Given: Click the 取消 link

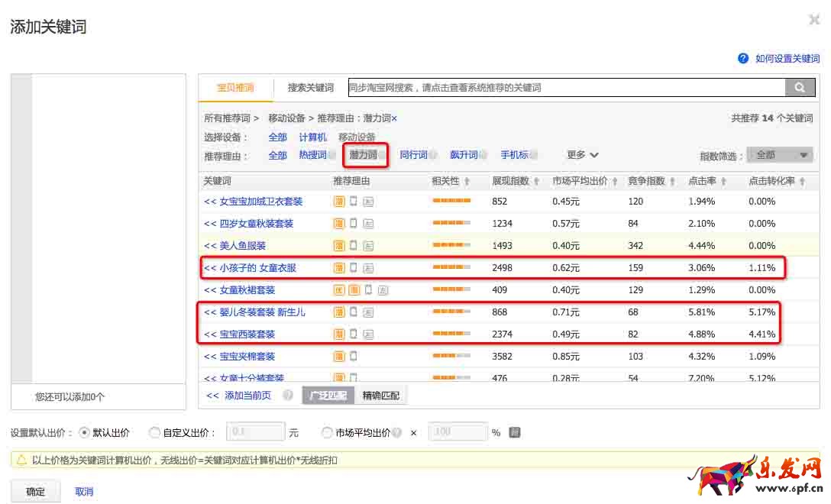Looking at the screenshot, I should (84, 492).
